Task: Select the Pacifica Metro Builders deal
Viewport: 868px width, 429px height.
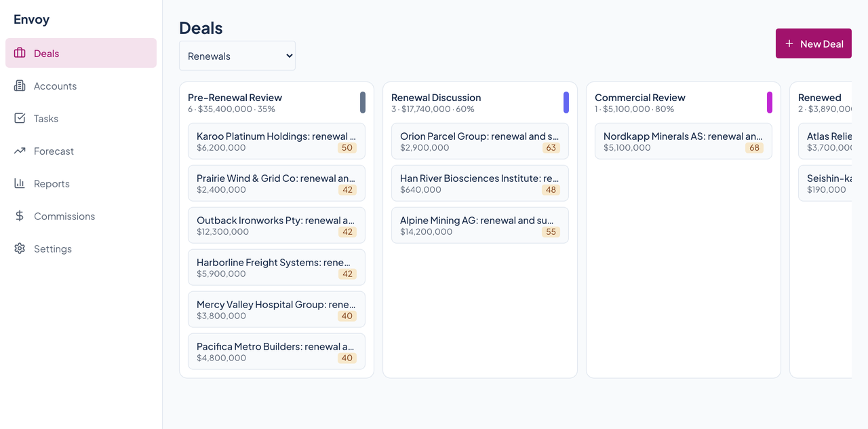Action: pyautogui.click(x=277, y=352)
